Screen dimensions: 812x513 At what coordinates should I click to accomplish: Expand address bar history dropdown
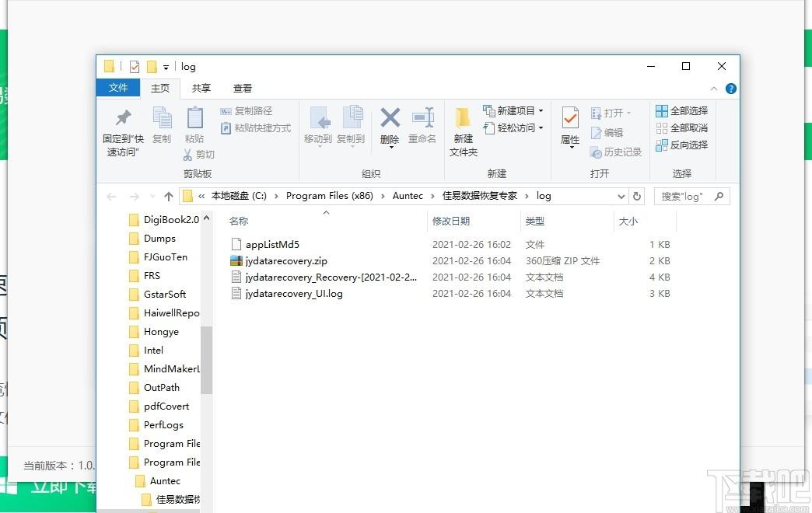coord(621,196)
